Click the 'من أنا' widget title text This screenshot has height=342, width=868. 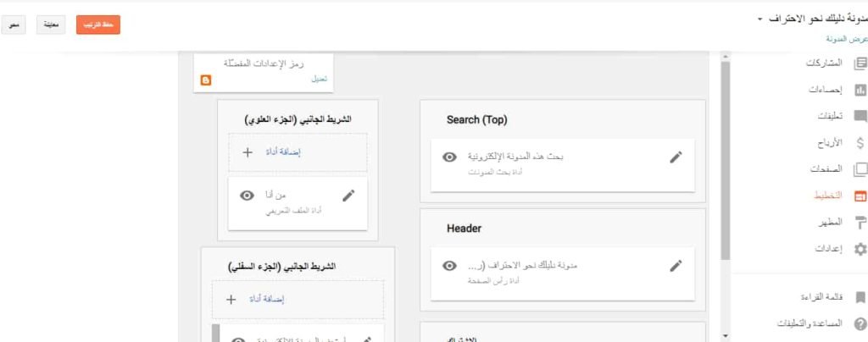(x=275, y=195)
